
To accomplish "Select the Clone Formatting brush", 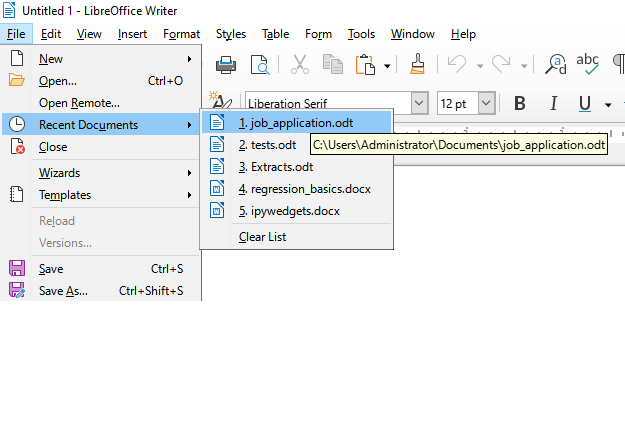I will (417, 64).
